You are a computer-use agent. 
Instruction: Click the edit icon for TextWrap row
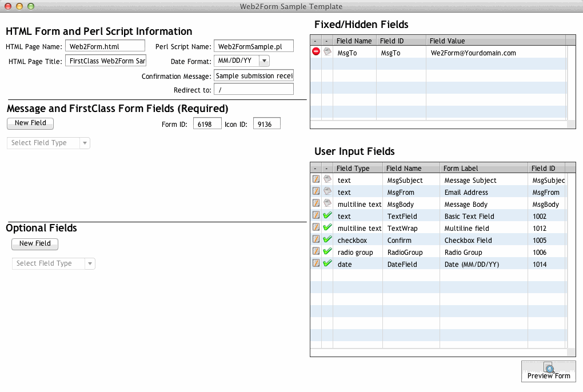316,227
